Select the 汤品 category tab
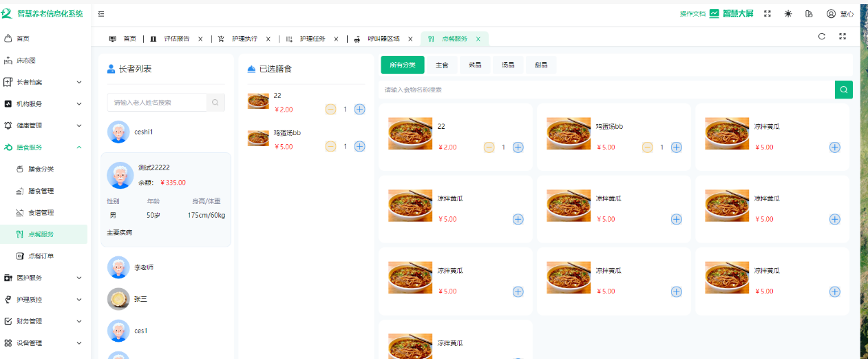868x359 pixels. [508, 65]
